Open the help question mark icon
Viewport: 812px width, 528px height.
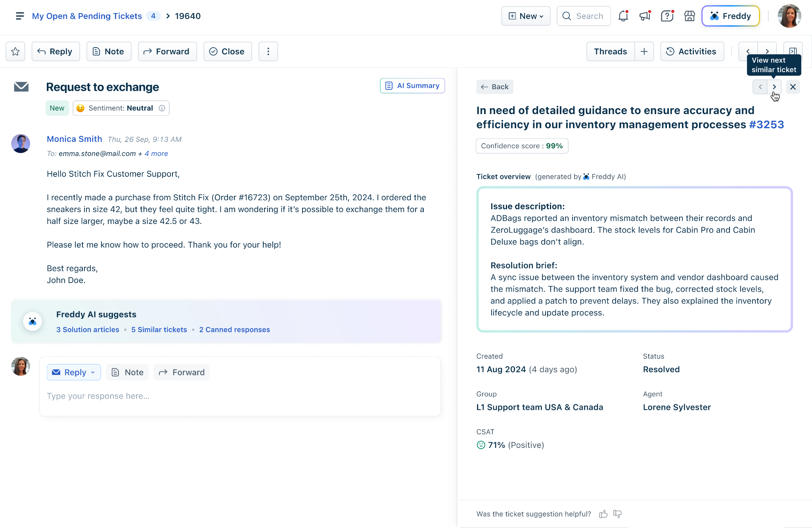click(667, 16)
